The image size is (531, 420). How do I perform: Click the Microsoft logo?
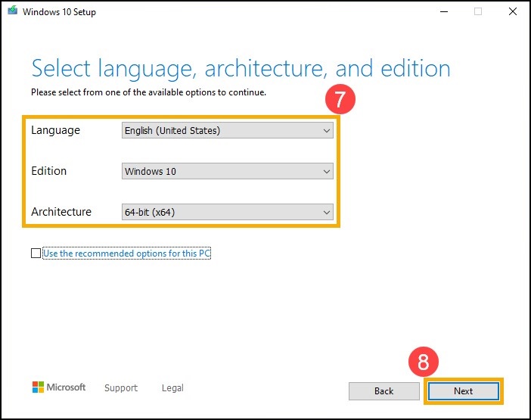click(x=59, y=387)
